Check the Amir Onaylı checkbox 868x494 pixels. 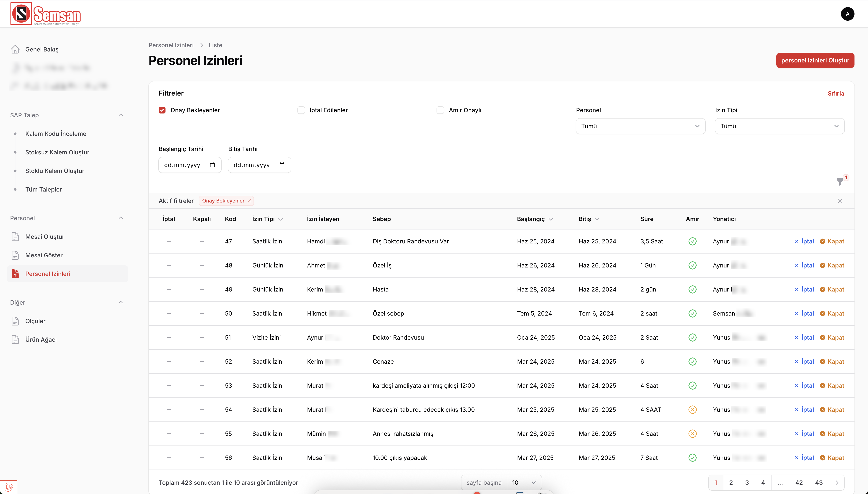tap(440, 110)
